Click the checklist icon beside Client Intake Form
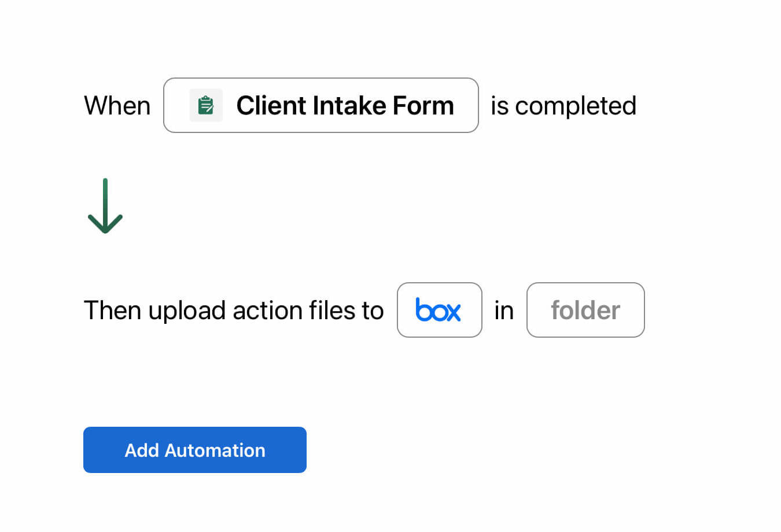This screenshot has width=781, height=532. pos(205,105)
